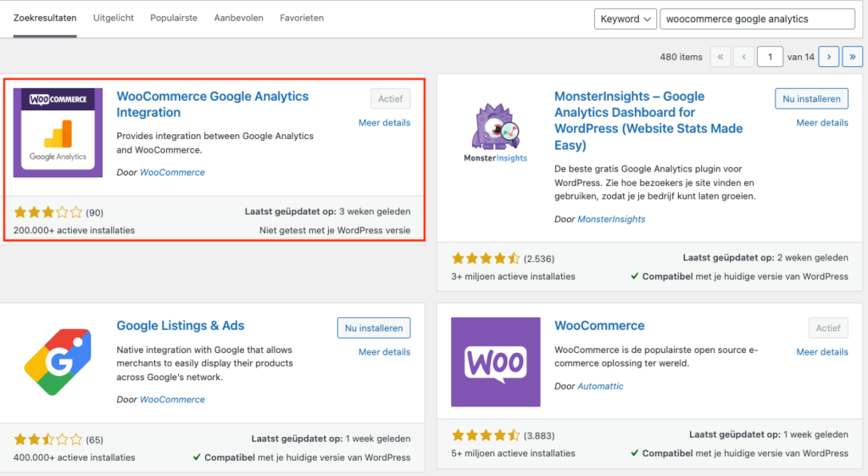Open Meer details for WooCommerce plugin
Image resolution: width=868 pixels, height=476 pixels.
pos(822,352)
